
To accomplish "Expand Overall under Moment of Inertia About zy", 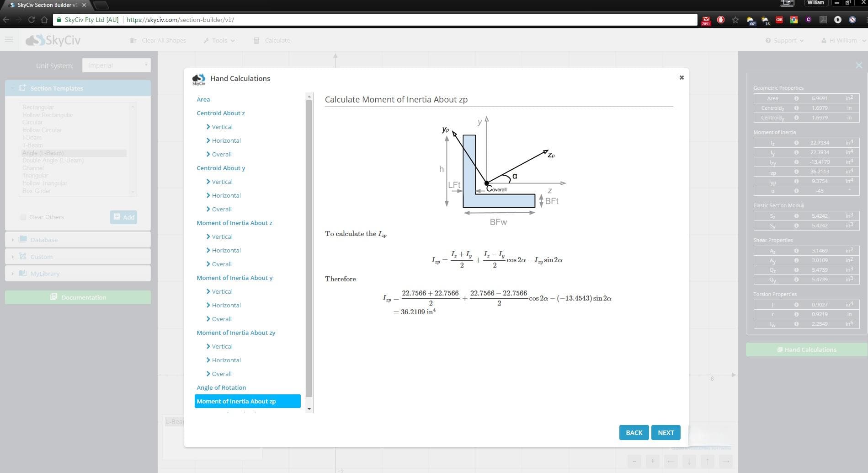I will 219,374.
